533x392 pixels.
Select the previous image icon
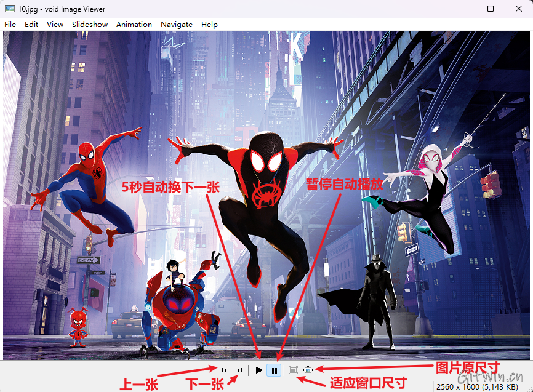click(x=225, y=370)
